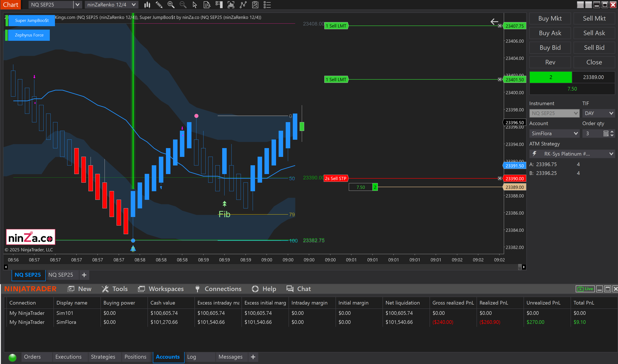Screen dimensions: 618x364
Task: Expand the RK-Sys Platinum ATM strategy dropdown
Action: click(572, 154)
